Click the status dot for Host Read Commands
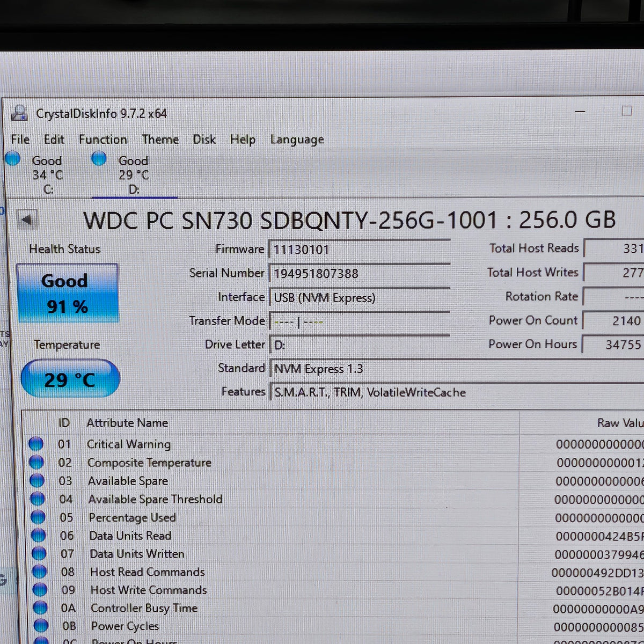 point(39,572)
